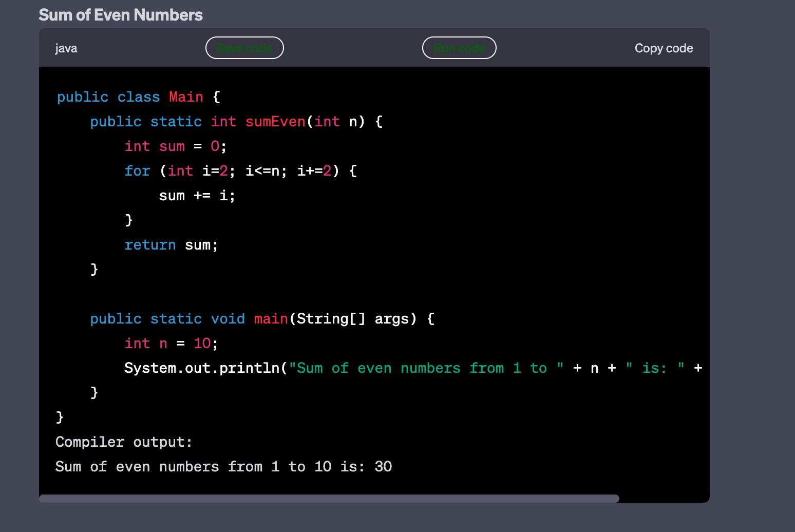Image resolution: width=795 pixels, height=532 pixels.
Task: Select the main method signature line
Action: [262, 318]
